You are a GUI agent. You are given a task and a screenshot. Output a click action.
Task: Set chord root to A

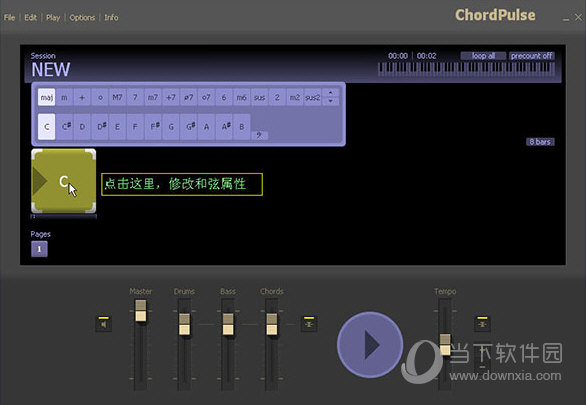pyautogui.click(x=206, y=127)
